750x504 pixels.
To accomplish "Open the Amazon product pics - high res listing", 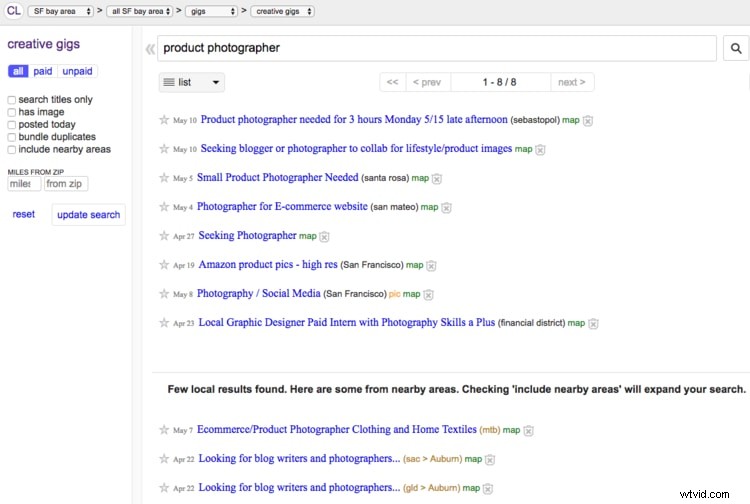I will [x=267, y=265].
